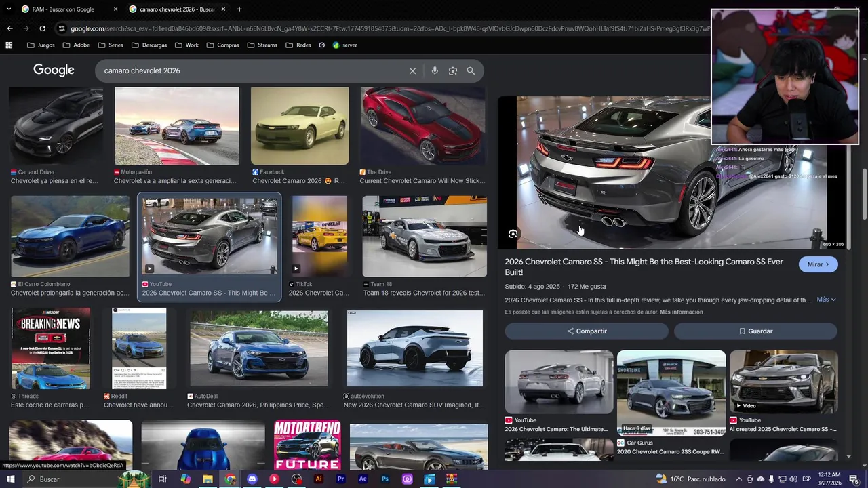Open Google Lens image search icon
The width and height of the screenshot is (868, 488).
click(453, 70)
